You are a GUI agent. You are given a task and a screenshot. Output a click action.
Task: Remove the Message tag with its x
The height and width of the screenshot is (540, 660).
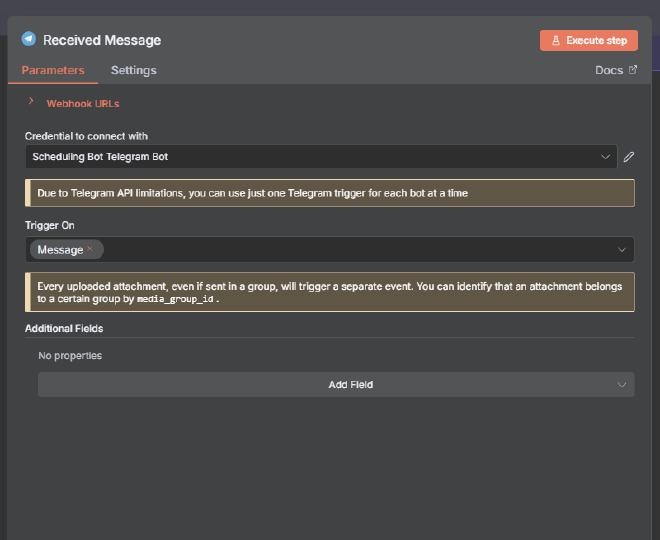pyautogui.click(x=90, y=250)
